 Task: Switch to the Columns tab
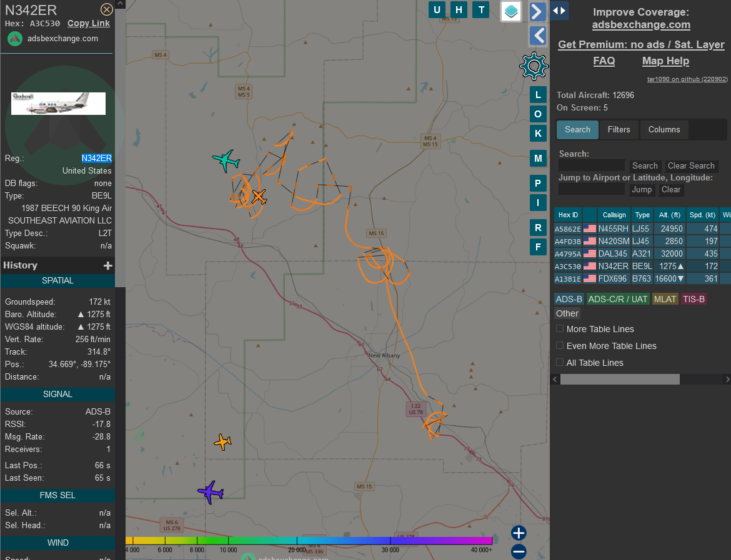[x=664, y=130]
